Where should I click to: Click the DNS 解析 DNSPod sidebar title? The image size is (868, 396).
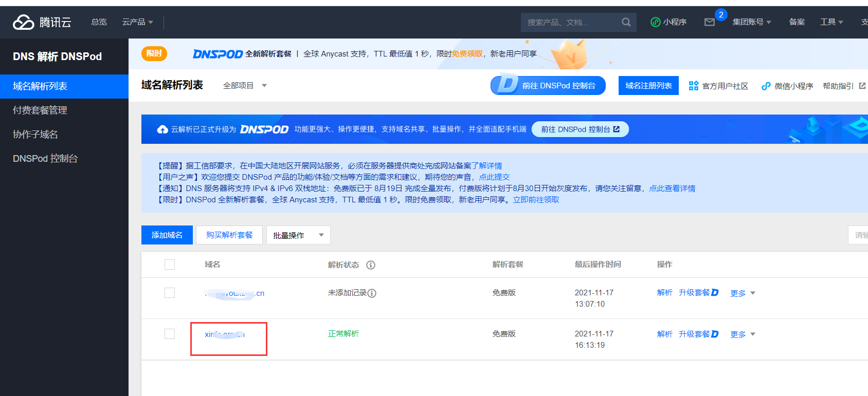tap(57, 56)
